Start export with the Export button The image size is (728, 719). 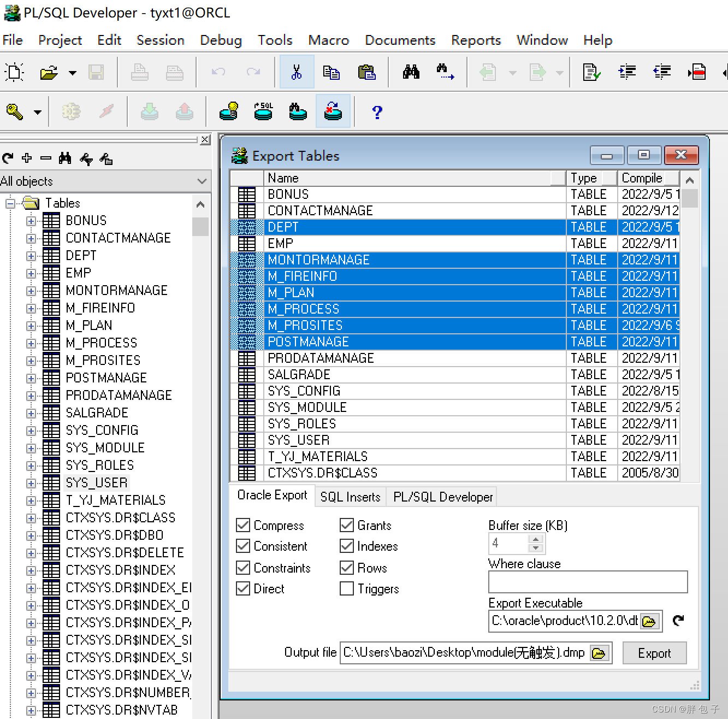(654, 653)
